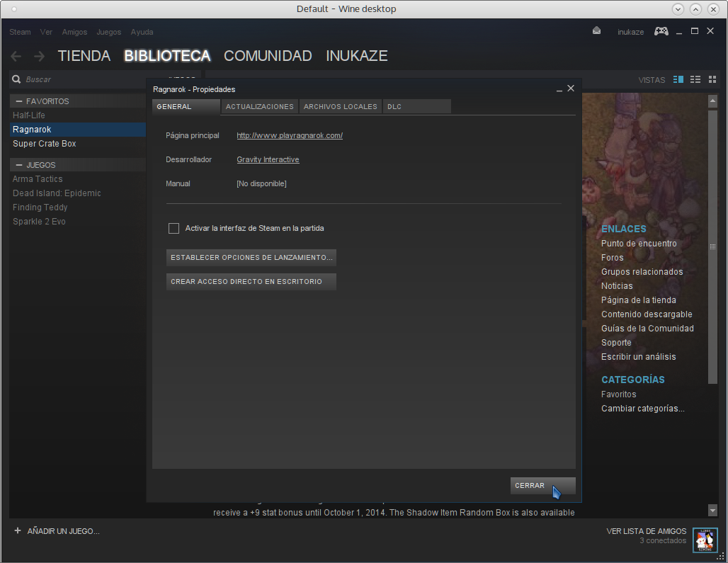This screenshot has height=563, width=728.
Task: Open Página de la tienda link
Action: 638,300
